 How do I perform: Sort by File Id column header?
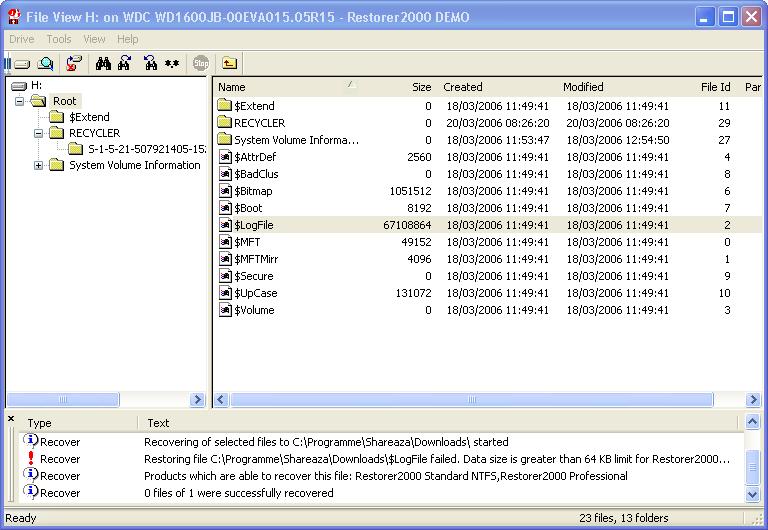tap(709, 87)
